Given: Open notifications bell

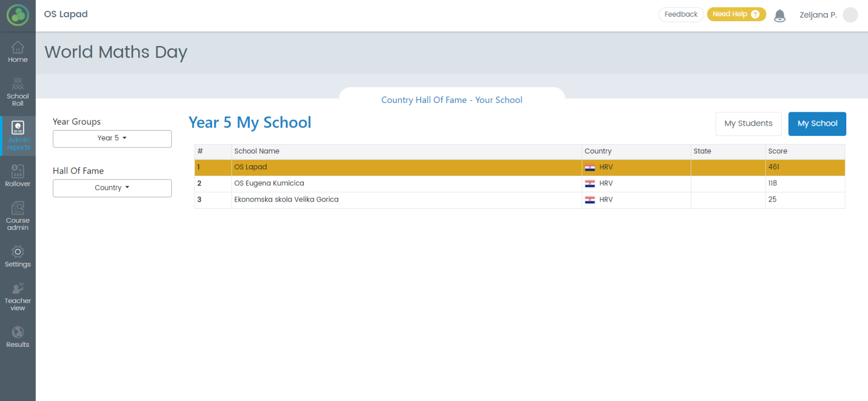Looking at the screenshot, I should tap(780, 16).
